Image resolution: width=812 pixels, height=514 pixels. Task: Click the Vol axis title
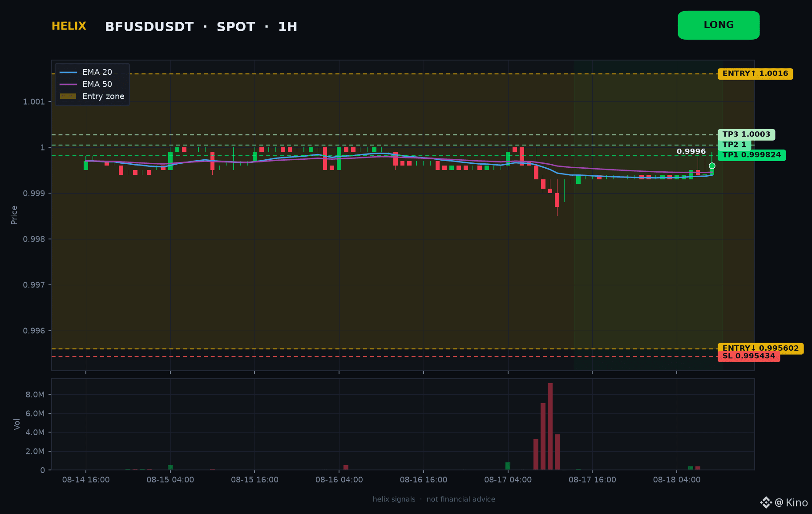pos(17,424)
